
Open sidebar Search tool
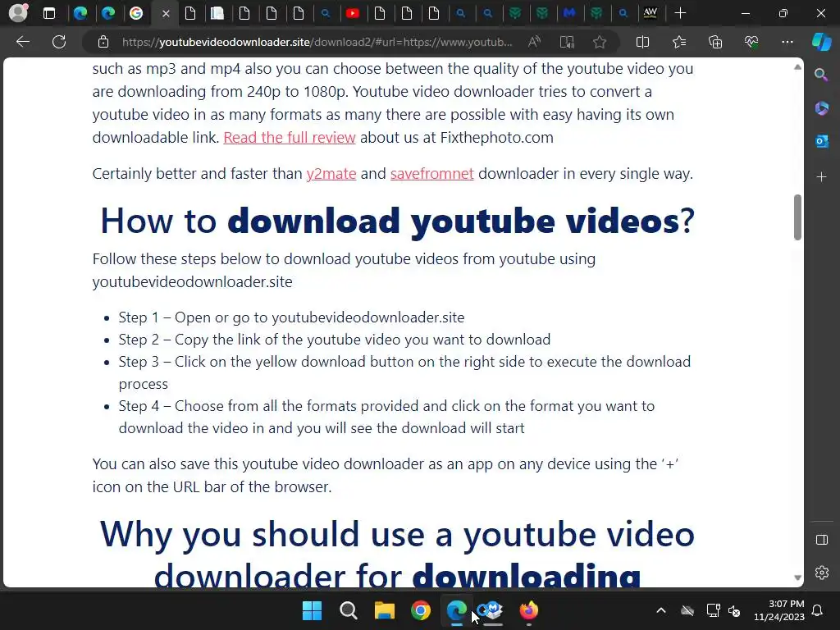coord(821,75)
